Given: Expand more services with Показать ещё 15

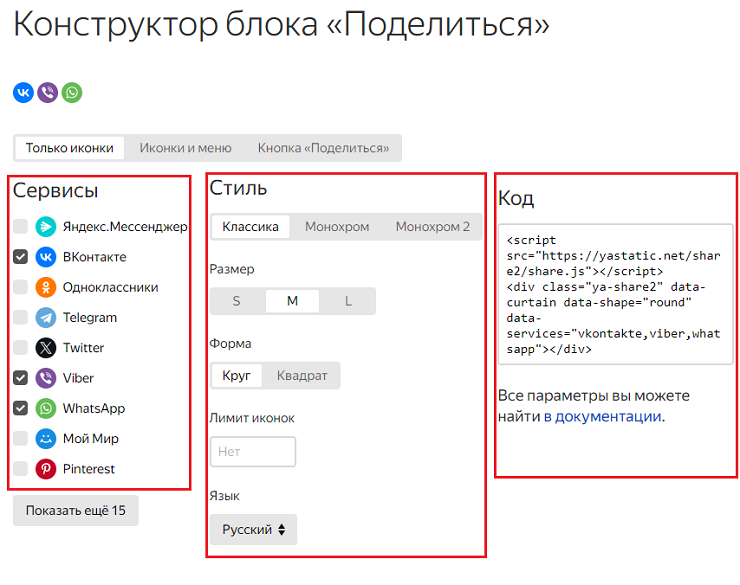Looking at the screenshot, I should tap(76, 511).
